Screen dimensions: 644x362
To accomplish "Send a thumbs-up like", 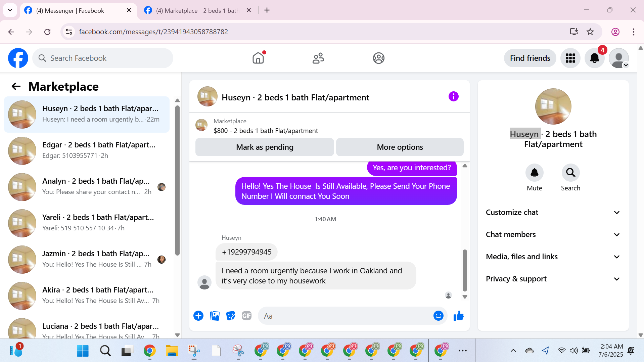I will click(458, 316).
